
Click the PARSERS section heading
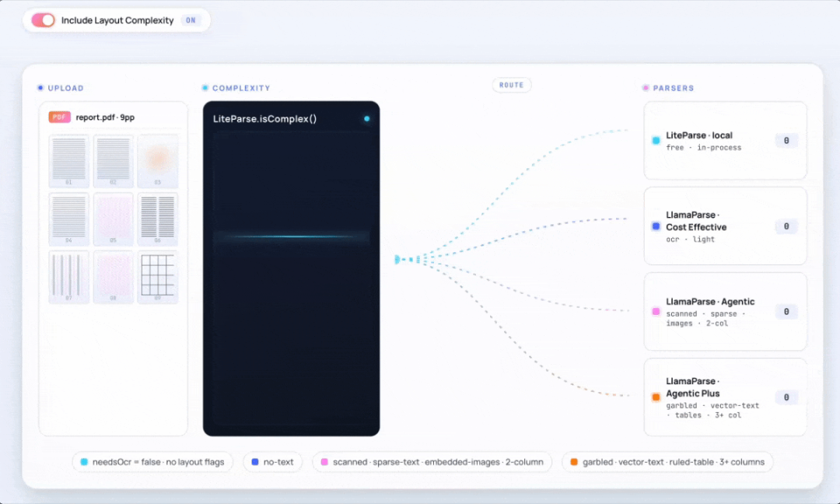(674, 88)
